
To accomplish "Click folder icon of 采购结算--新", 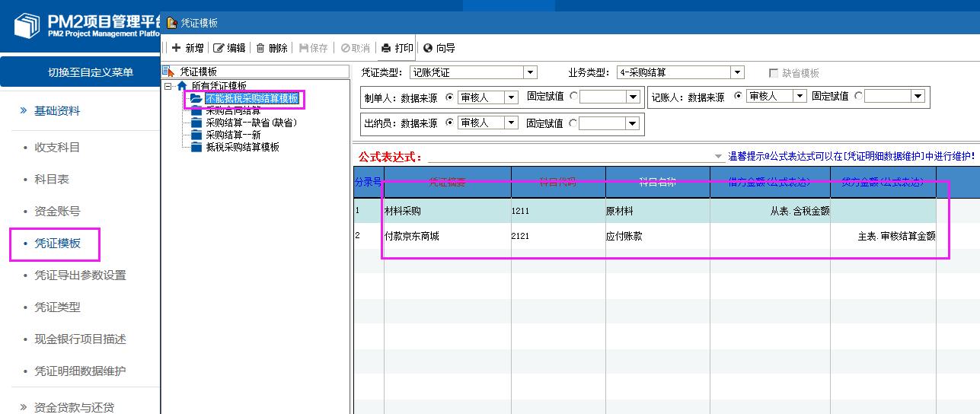I will 197,135.
